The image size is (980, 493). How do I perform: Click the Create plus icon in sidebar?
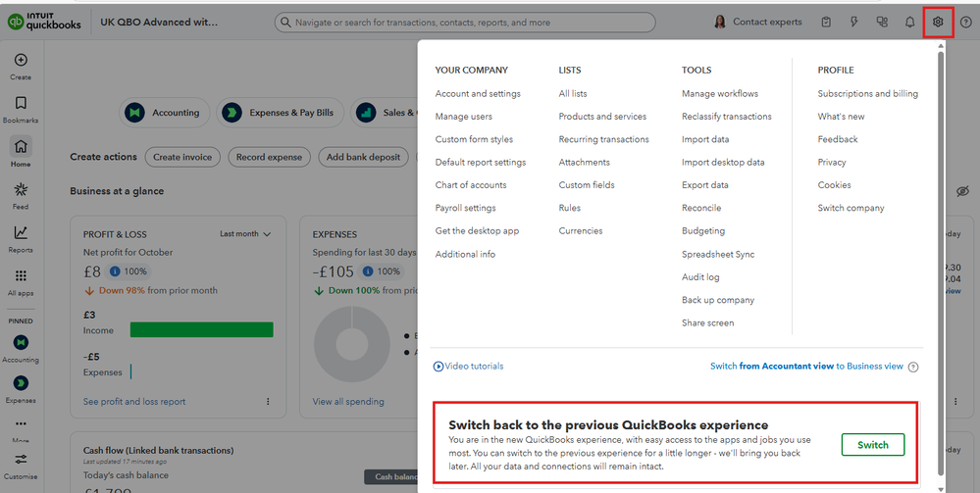21,60
